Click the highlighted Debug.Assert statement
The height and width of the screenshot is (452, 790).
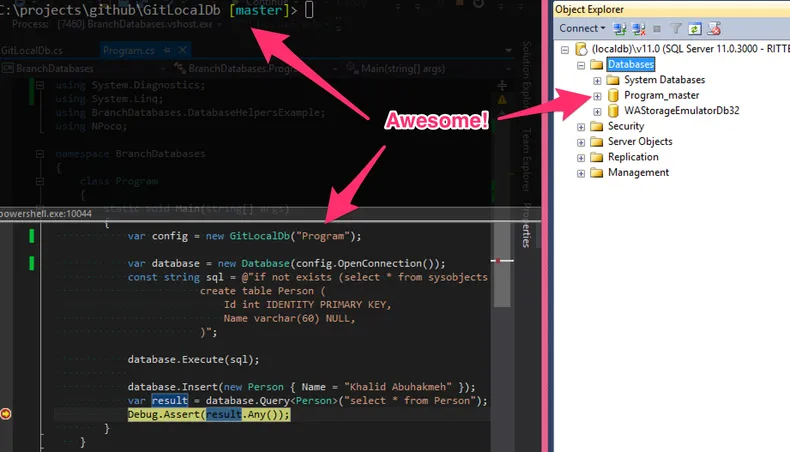point(209,414)
